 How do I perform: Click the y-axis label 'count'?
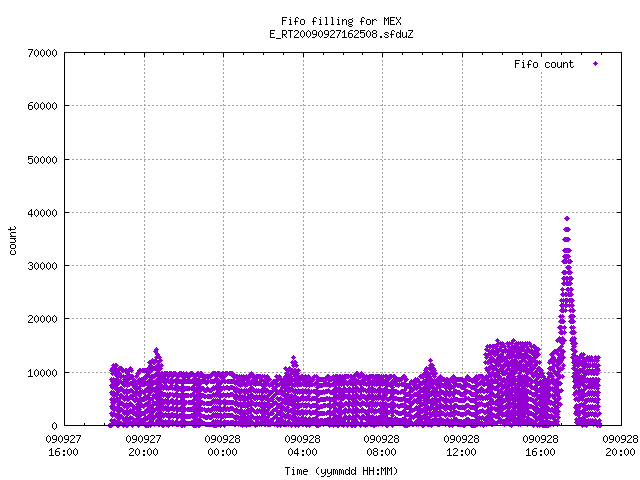(13, 241)
